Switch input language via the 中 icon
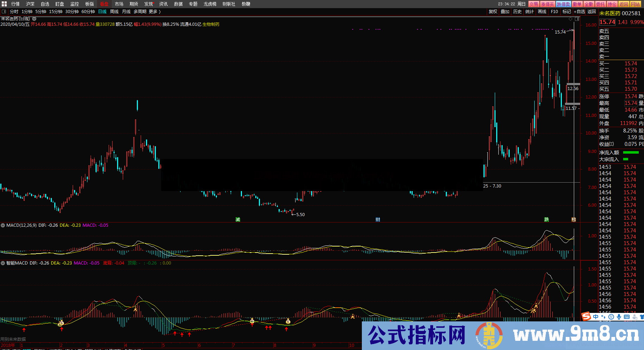 coord(596,317)
